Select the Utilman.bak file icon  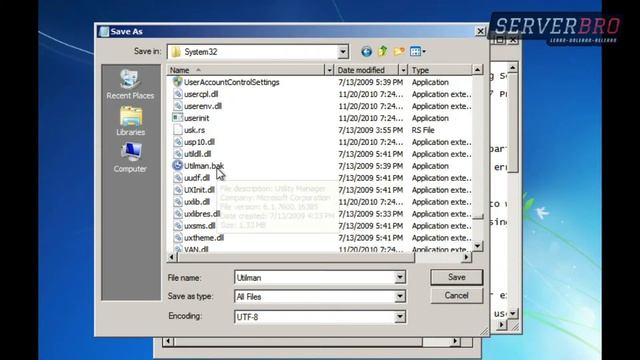(x=178, y=166)
